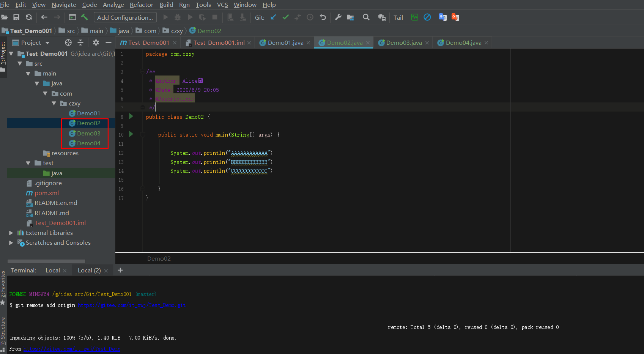This screenshot has height=354, width=644.
Task: Open Project panel gear options
Action: coord(96,42)
